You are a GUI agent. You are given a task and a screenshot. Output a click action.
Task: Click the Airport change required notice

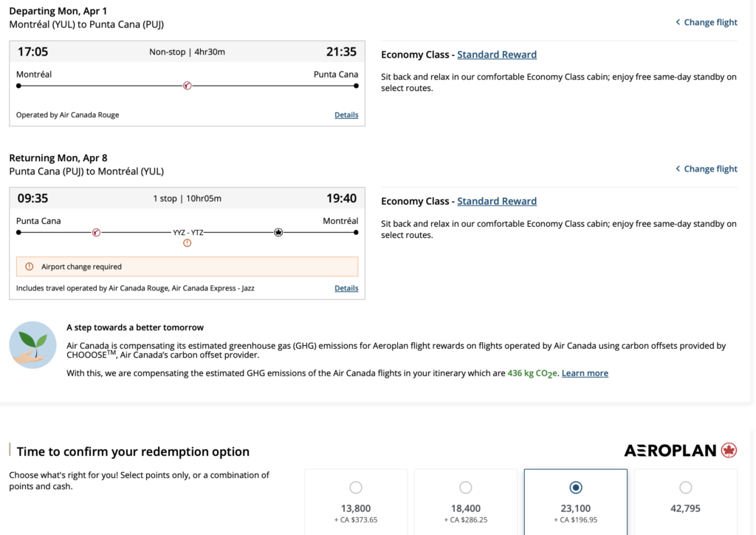[81, 267]
